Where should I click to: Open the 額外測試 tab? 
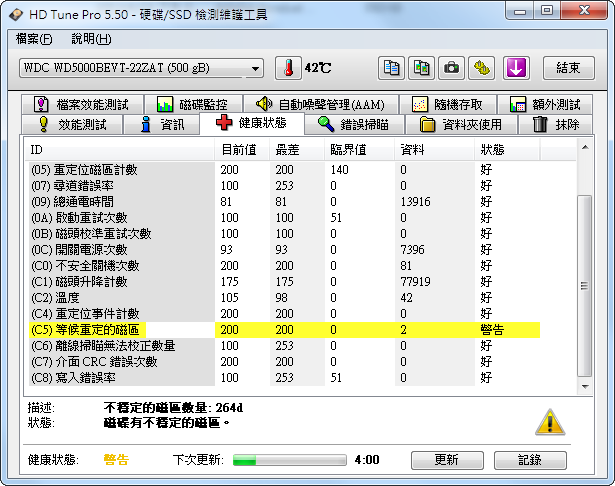click(545, 104)
